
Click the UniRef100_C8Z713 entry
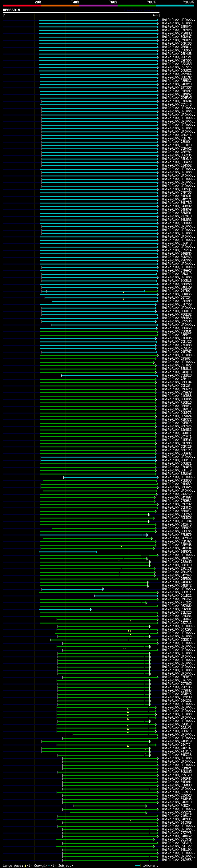click(176, 623)
